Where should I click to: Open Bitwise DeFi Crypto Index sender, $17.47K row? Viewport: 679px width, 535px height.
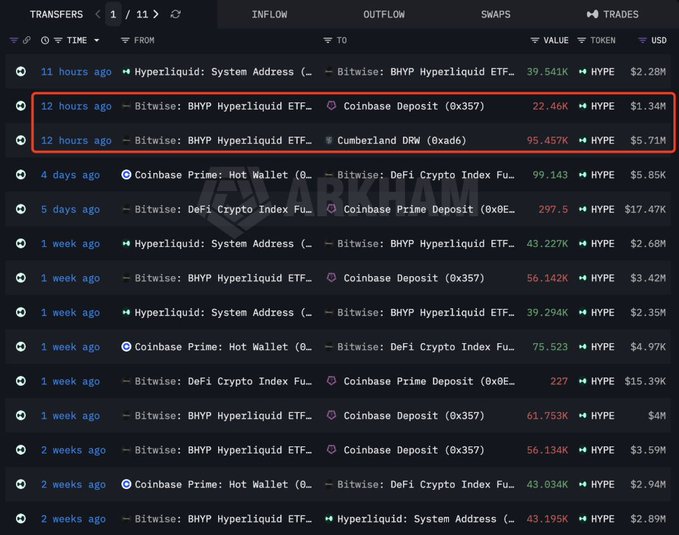223,210
